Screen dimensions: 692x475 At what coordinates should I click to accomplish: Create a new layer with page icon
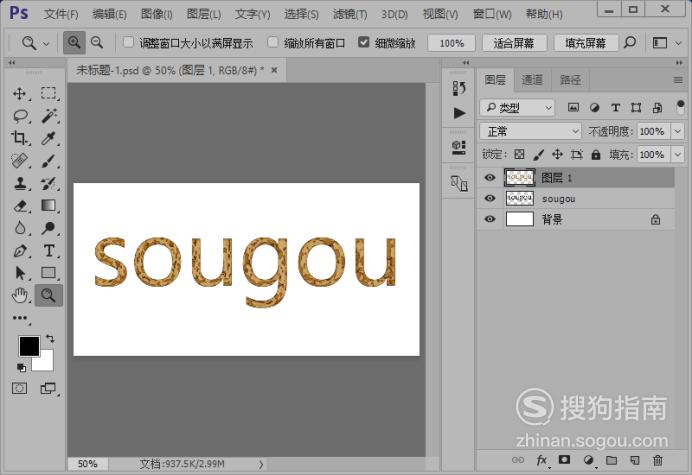(x=635, y=460)
